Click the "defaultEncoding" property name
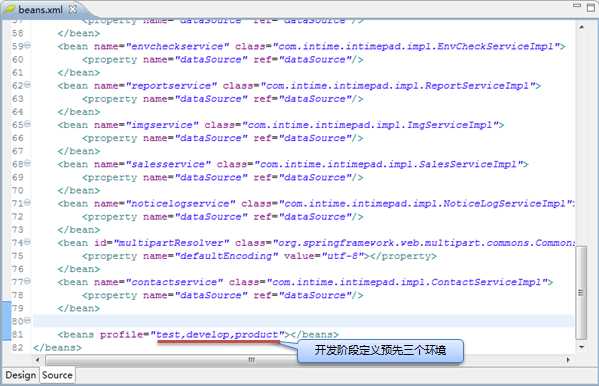This screenshot has width=599, height=386. (227, 256)
